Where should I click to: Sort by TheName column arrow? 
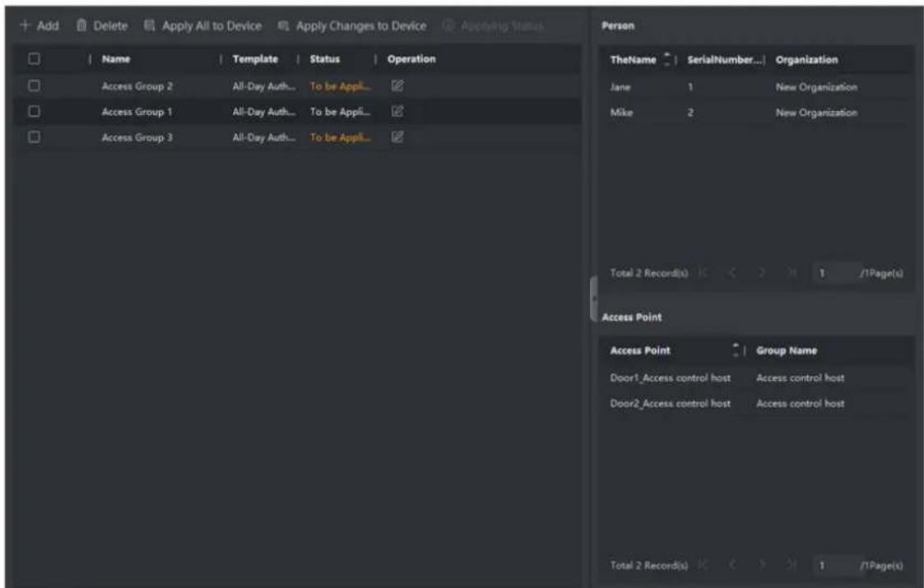click(667, 59)
